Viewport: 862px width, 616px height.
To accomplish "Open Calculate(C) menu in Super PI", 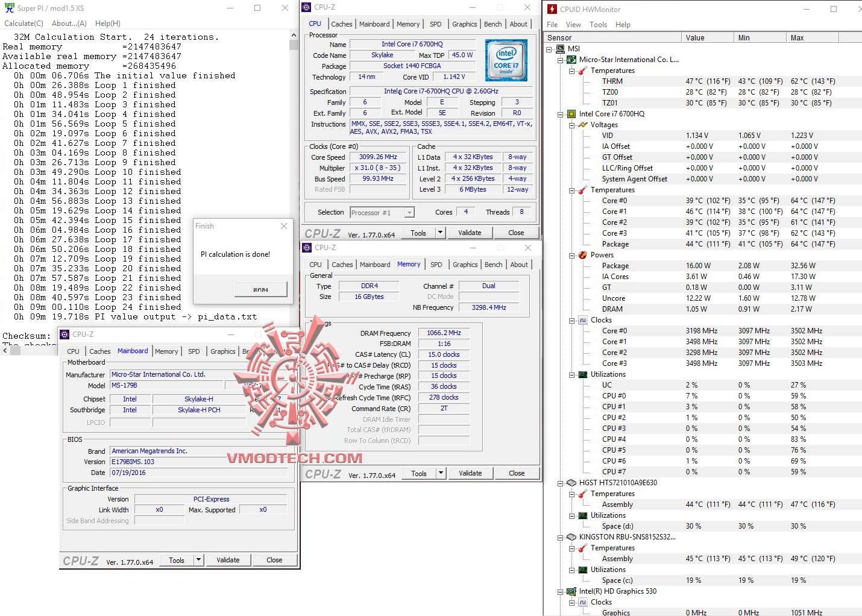I will [x=24, y=24].
